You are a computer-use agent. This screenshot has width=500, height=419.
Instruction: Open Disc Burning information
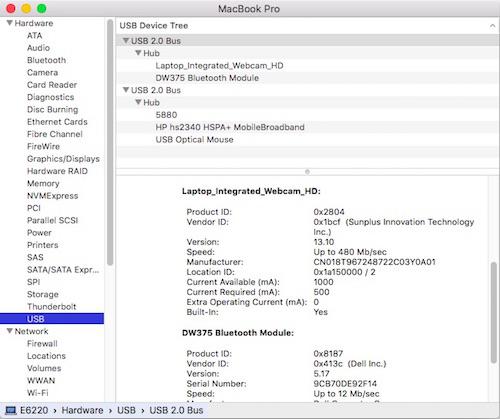click(x=52, y=109)
